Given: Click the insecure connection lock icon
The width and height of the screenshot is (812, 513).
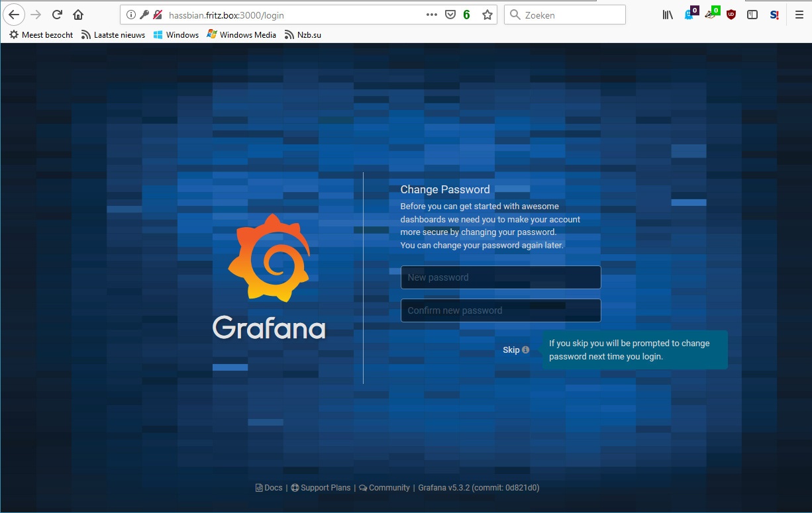Looking at the screenshot, I should point(158,15).
